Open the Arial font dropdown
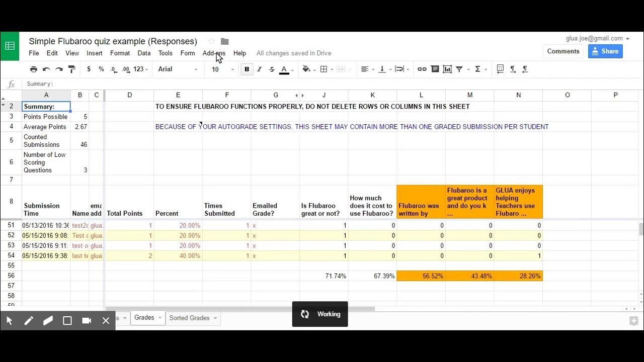The image size is (644, 362). 178,69
